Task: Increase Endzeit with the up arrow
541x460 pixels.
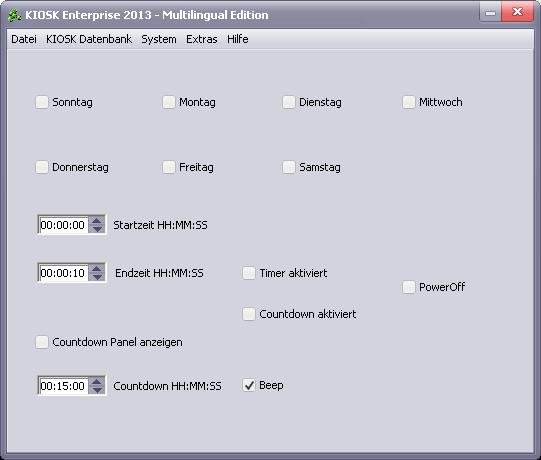Action: [97, 268]
